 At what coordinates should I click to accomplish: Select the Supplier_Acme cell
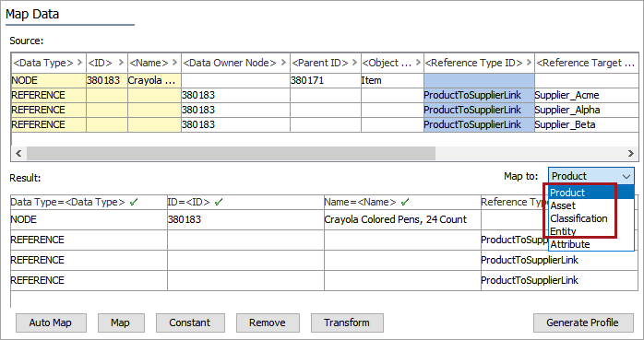pos(587,95)
